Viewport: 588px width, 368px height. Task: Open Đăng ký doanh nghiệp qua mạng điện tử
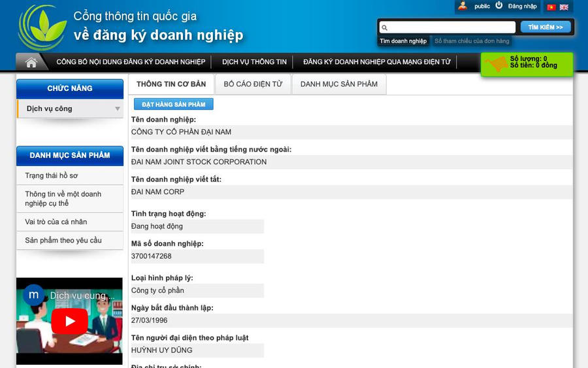377,62
